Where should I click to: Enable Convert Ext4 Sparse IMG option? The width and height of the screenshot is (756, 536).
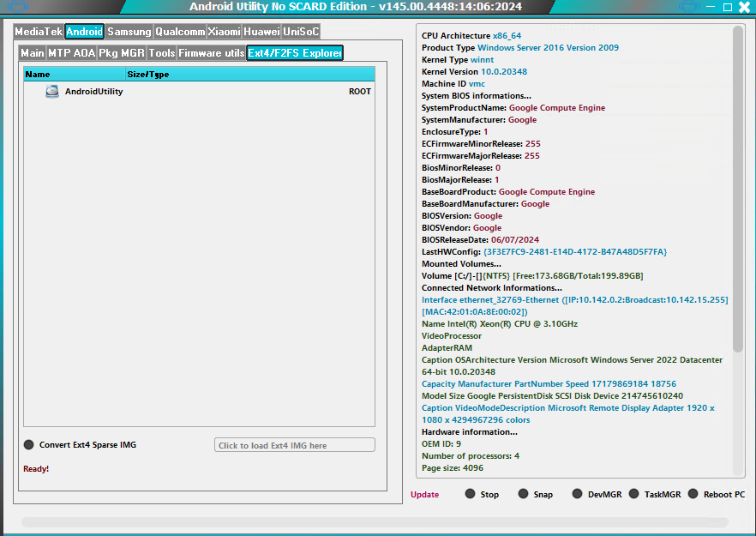click(x=29, y=445)
